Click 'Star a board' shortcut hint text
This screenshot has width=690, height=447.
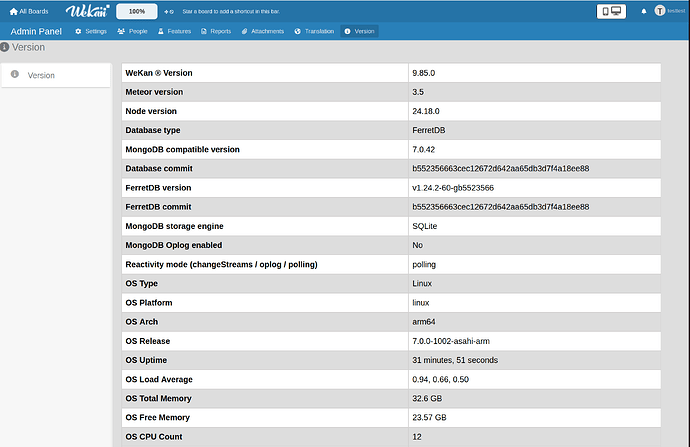click(x=231, y=11)
